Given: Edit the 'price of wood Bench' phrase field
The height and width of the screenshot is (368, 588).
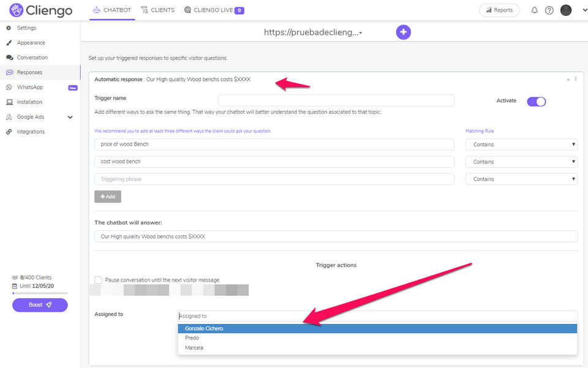Looking at the screenshot, I should (x=274, y=145).
